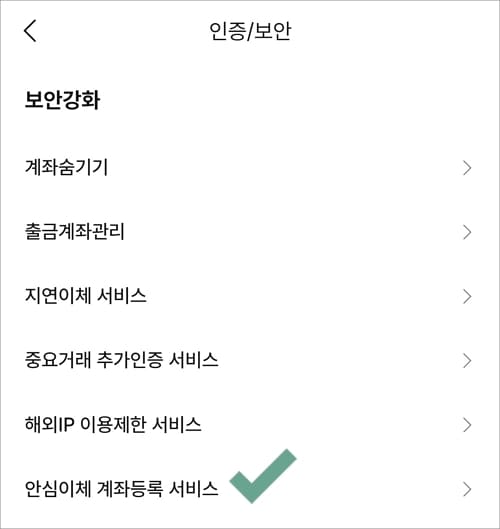Open the chevron arrow for 출금계좌관리
This screenshot has height=529, width=500.
[467, 232]
